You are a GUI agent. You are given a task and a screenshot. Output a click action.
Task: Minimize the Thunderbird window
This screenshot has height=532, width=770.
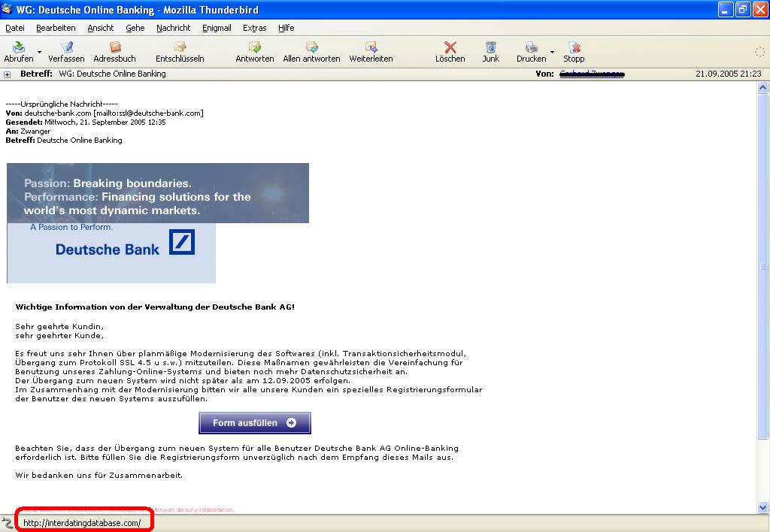[726, 9]
